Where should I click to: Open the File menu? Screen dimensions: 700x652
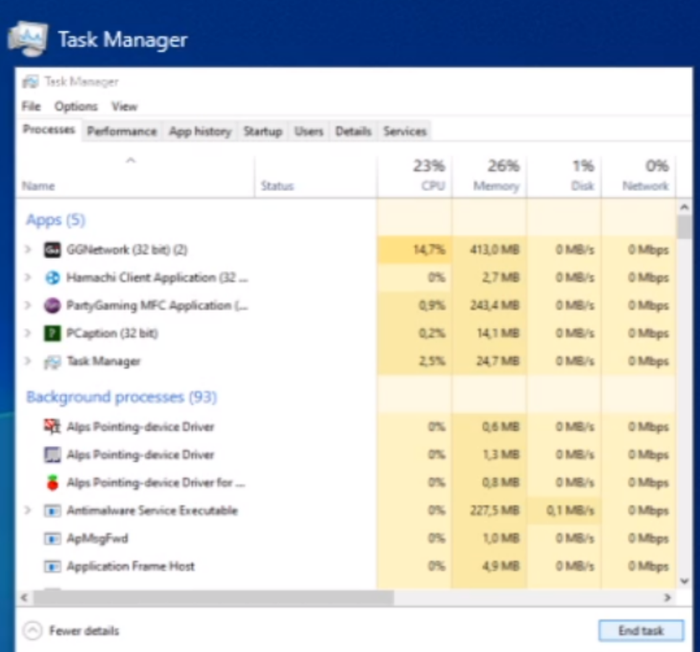tap(31, 106)
